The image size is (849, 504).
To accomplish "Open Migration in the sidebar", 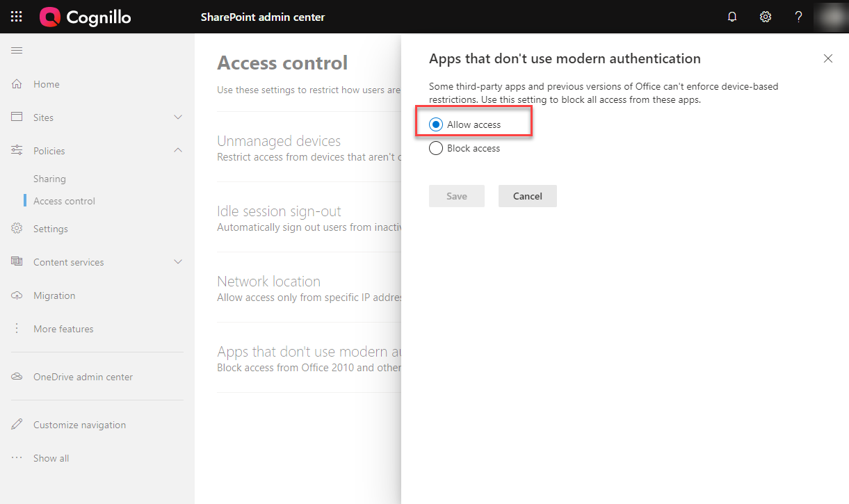I will pyautogui.click(x=54, y=295).
